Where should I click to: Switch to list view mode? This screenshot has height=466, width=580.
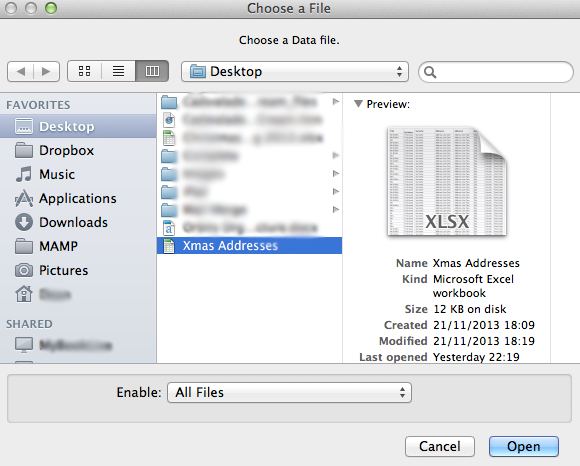tap(118, 71)
